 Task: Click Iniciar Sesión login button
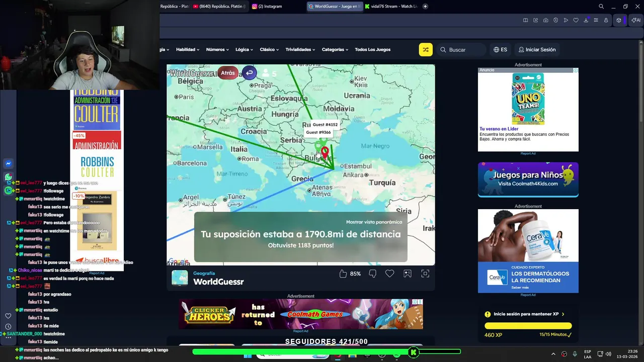[x=537, y=50]
